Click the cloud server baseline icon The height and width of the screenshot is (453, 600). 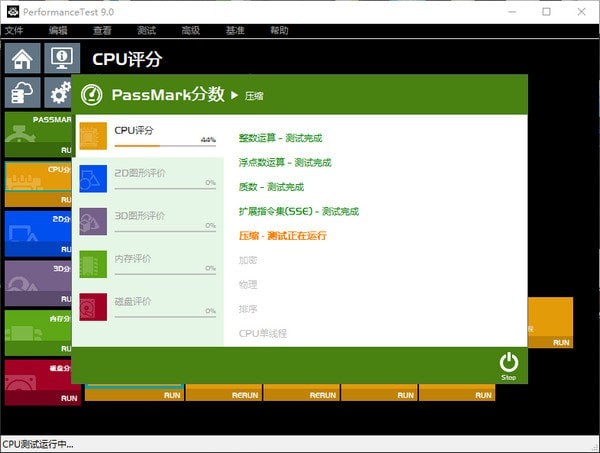tap(22, 93)
